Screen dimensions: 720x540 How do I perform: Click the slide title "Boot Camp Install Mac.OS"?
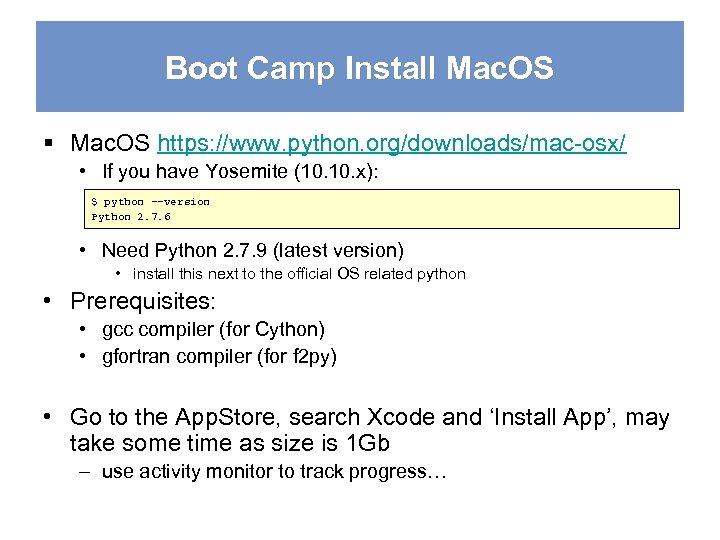359,68
